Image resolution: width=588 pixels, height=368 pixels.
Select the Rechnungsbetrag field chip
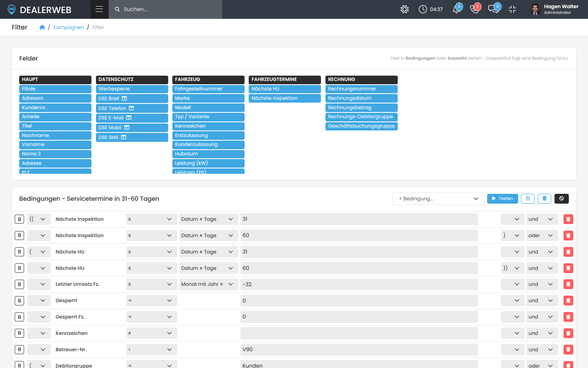[361, 108]
